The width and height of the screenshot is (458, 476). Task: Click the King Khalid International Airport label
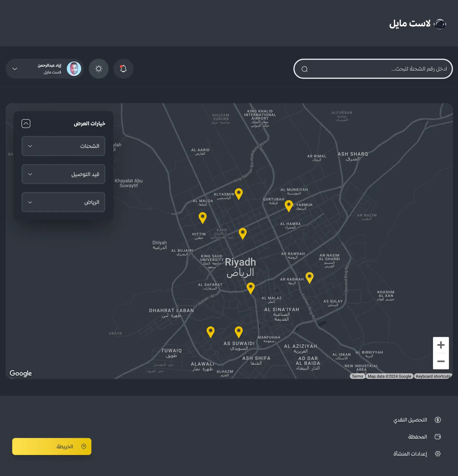(x=260, y=118)
